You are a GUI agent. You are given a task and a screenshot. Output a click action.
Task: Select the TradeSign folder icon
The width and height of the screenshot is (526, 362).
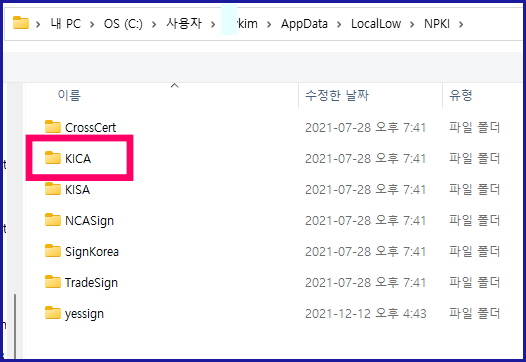pos(53,282)
